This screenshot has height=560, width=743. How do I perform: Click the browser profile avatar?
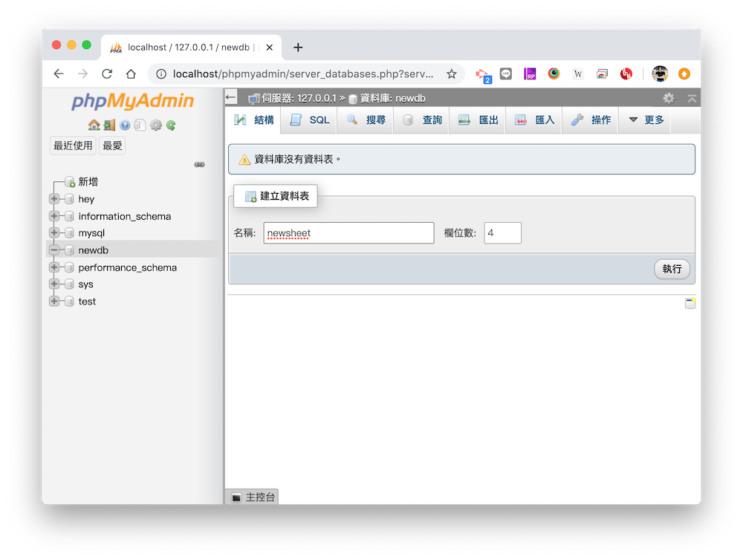(660, 74)
